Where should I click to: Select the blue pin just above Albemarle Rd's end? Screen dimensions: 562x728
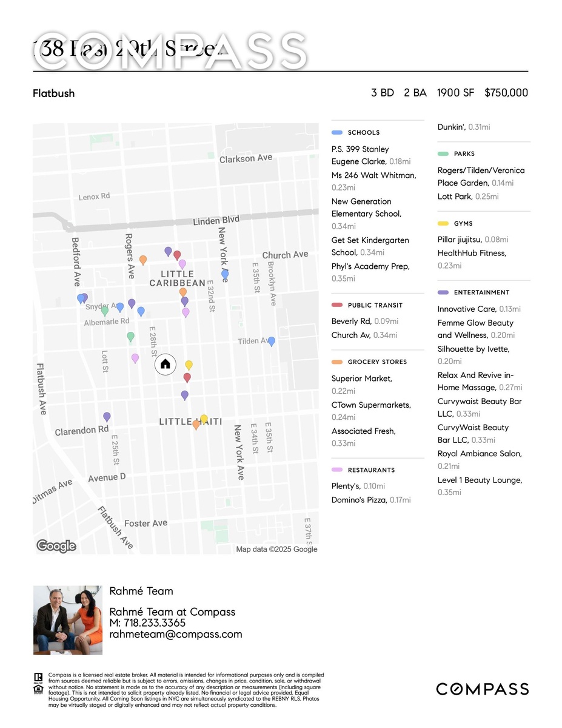tap(141, 312)
